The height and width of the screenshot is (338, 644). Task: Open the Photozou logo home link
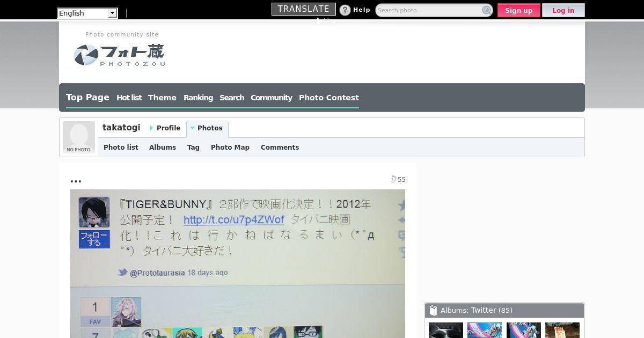119,55
